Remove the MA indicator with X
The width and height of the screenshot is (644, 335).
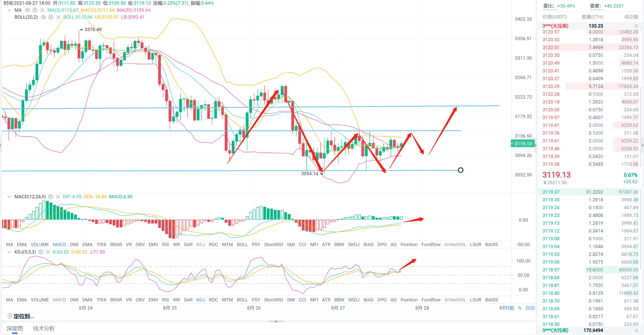click(x=42, y=10)
